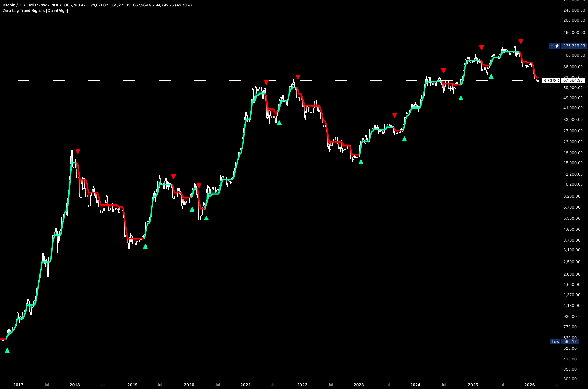Click the first green buy triangle before 2017
The image size is (588, 389).
click(x=7, y=350)
